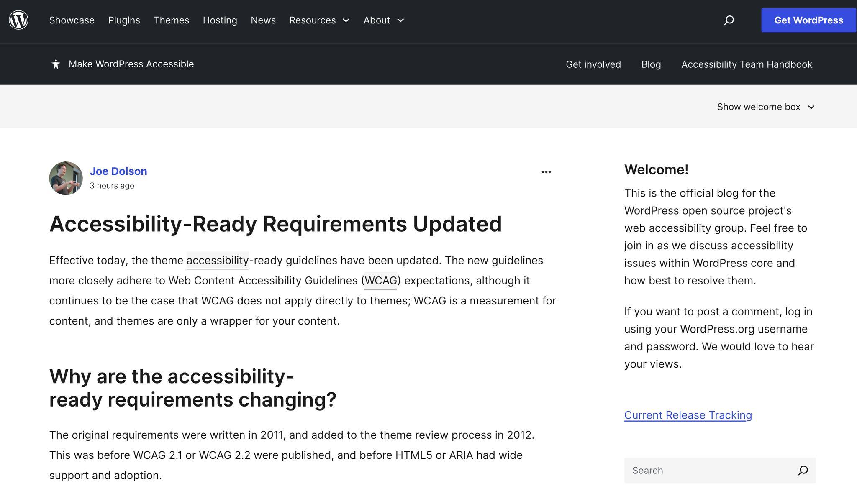Screen dimensions: 857x504
Task: Click the WordPress logo icon
Action: 18,20
